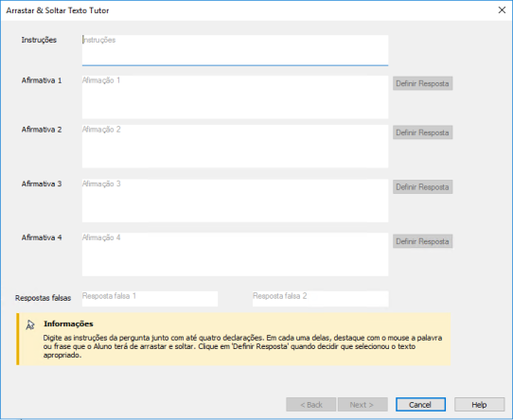The image size is (513, 420).
Task: Click the Informações heading
Action: [68, 324]
